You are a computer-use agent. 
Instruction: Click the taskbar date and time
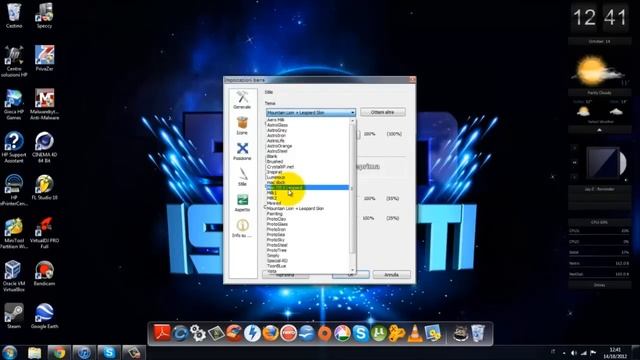coord(615,353)
